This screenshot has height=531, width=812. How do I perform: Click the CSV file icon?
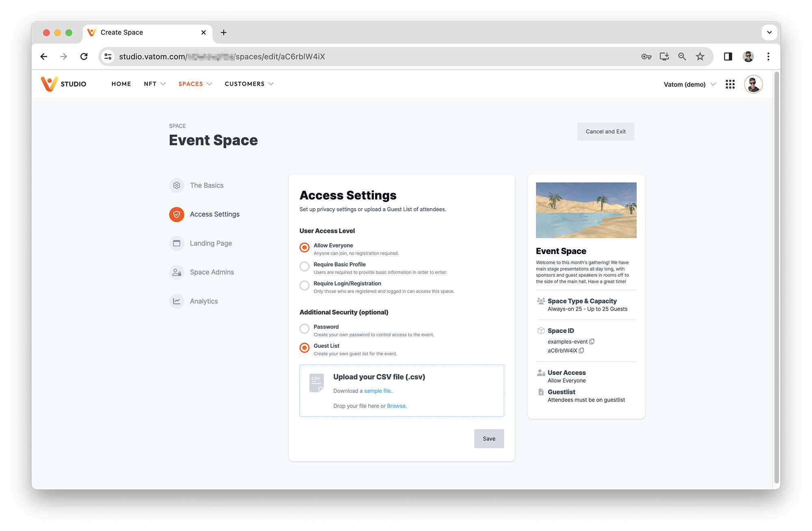point(316,383)
